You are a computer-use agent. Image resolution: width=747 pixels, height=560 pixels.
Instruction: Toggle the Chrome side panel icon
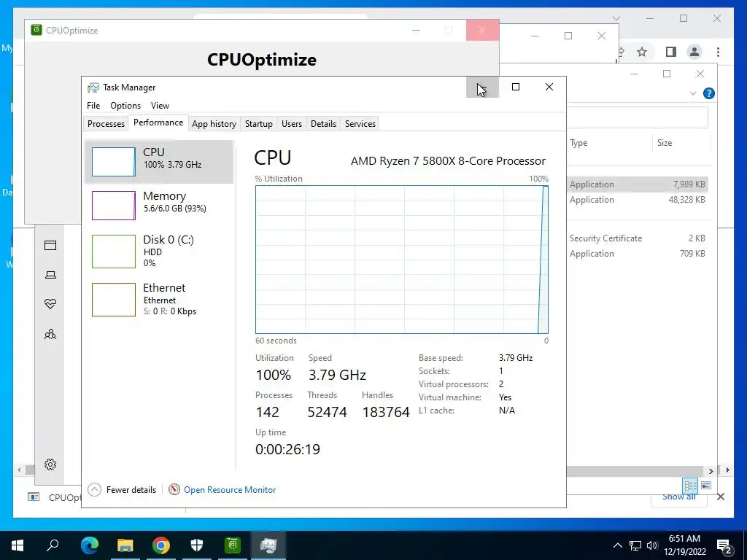671,52
